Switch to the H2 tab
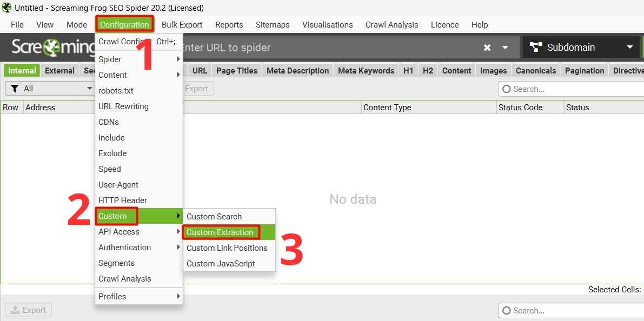Screen dimensions: 644x321 click(x=428, y=71)
